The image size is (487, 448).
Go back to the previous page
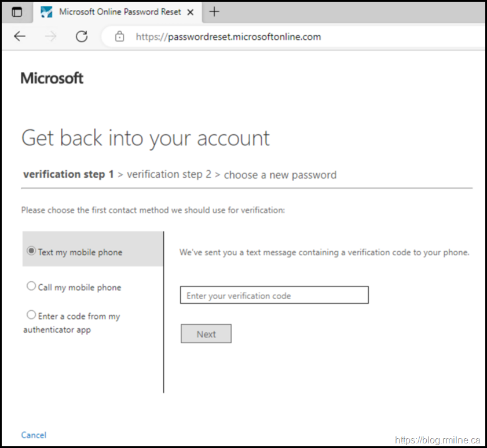(x=20, y=36)
